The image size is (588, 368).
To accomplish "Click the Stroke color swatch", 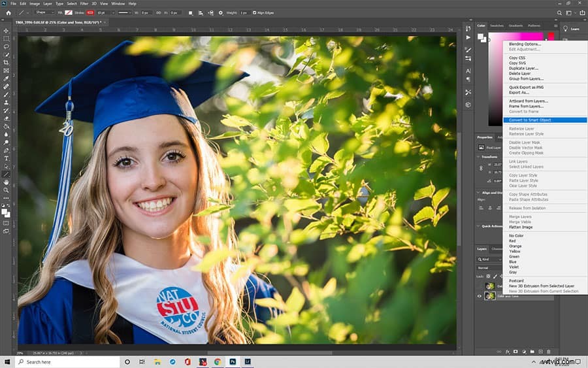I will tap(90, 13).
